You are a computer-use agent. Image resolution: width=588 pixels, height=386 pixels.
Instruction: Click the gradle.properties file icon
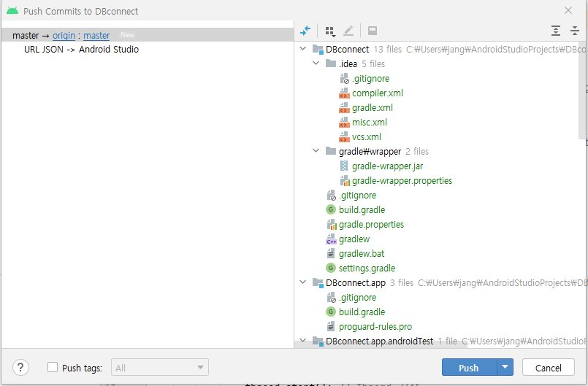332,225
